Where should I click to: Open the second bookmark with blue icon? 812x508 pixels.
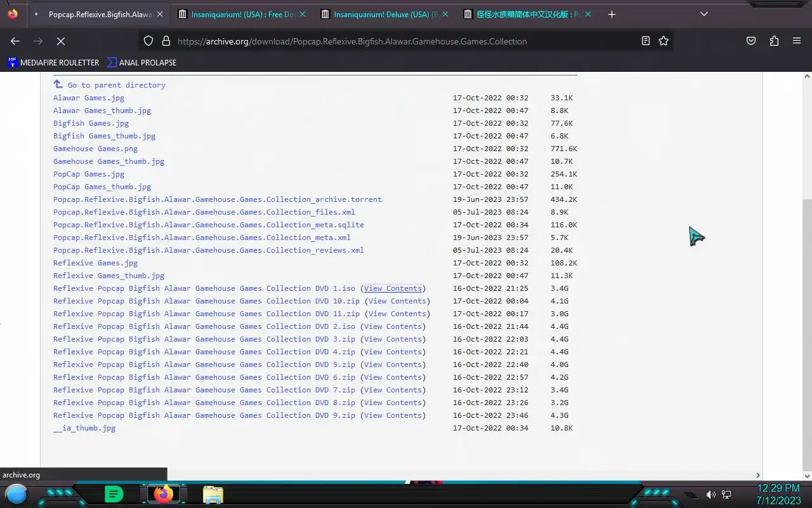coord(141,62)
